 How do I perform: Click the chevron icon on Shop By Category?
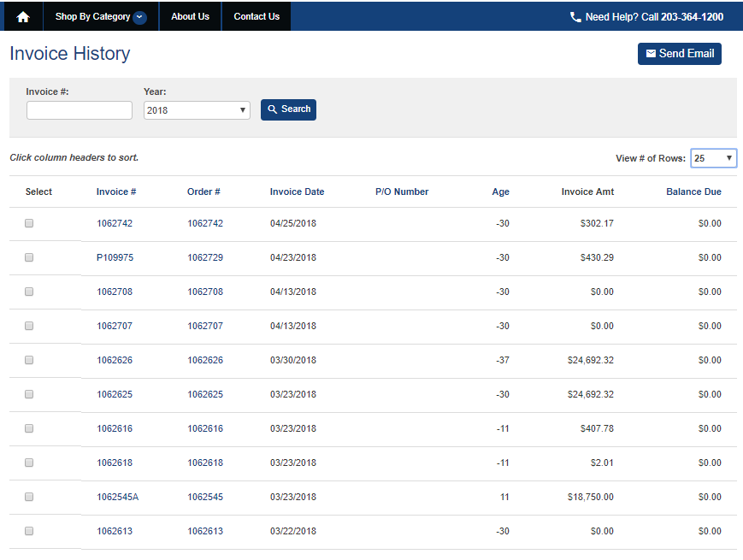tap(138, 15)
